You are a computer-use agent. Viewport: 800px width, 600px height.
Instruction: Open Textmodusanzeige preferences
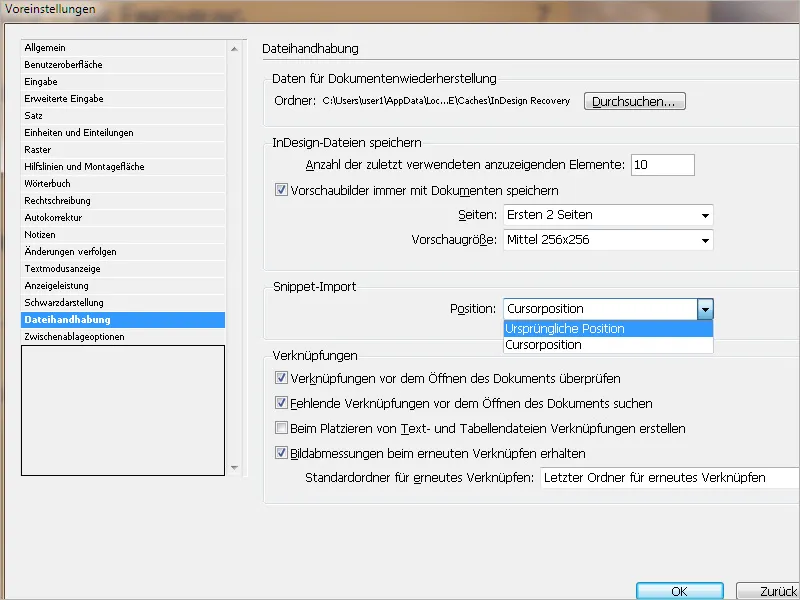pyautogui.click(x=123, y=268)
